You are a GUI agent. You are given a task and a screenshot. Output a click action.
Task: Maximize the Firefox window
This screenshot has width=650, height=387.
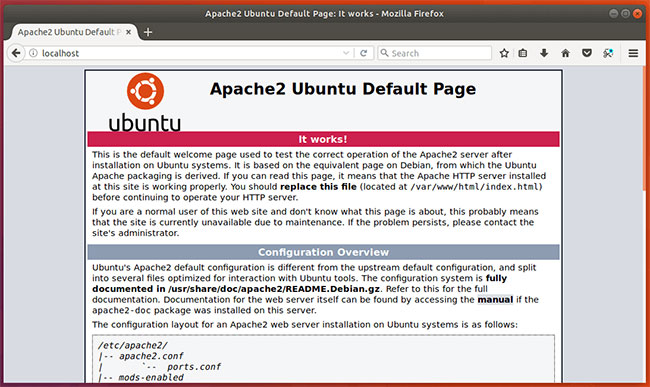coord(626,13)
